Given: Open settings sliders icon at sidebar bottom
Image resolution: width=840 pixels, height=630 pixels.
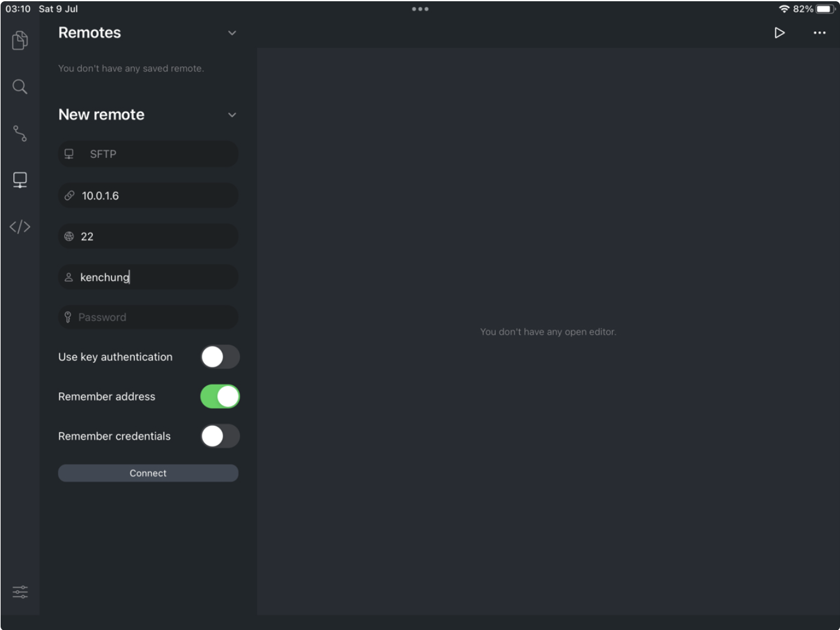Looking at the screenshot, I should (x=20, y=592).
